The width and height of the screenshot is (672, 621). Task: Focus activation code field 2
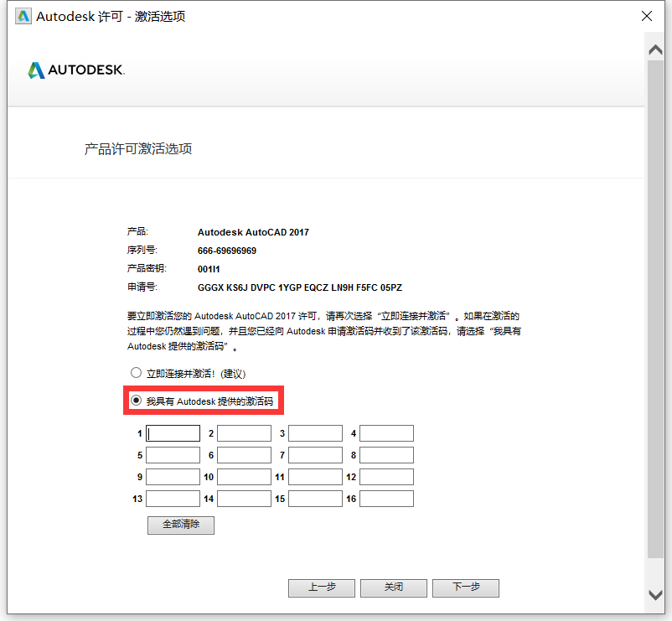point(245,433)
